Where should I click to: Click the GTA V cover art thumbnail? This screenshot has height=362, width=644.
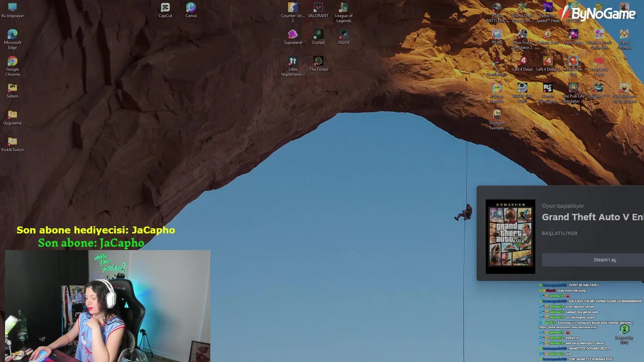coord(510,236)
